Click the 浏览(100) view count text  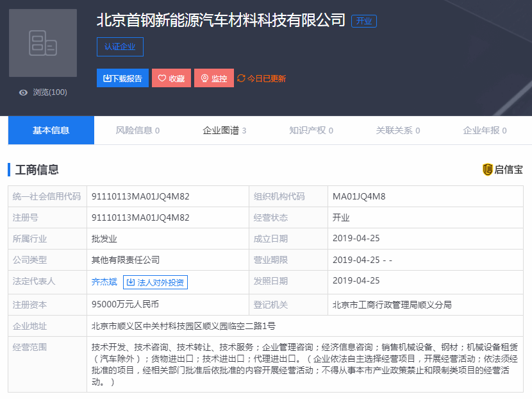50,92
